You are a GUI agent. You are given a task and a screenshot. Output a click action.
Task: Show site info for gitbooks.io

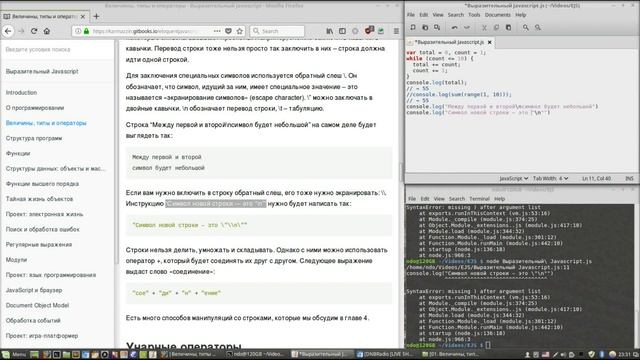pyautogui.click(x=78, y=31)
